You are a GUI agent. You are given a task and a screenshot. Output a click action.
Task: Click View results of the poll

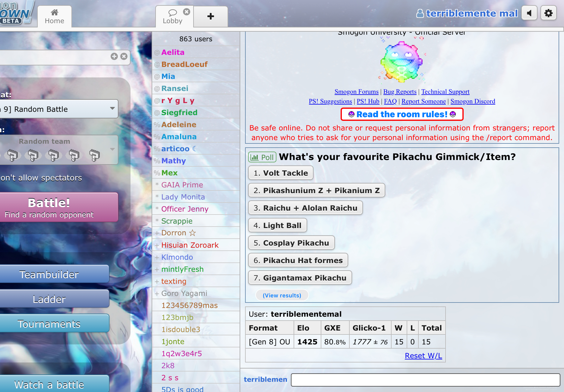282,295
